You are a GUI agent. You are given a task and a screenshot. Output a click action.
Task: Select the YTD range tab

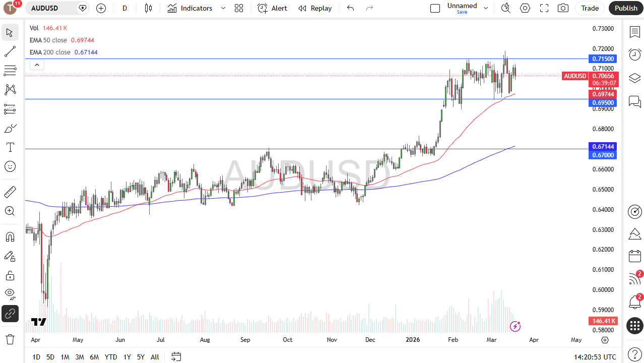point(110,357)
